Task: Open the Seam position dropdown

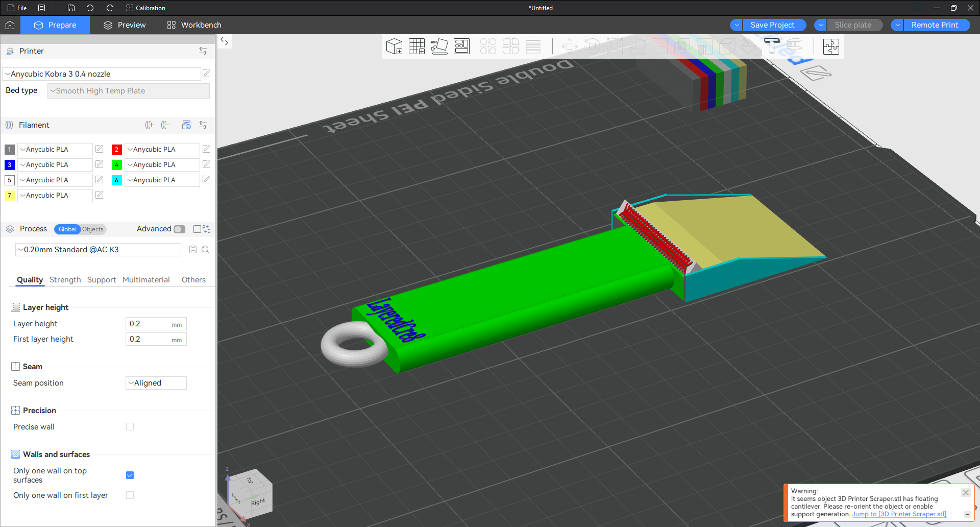Action: click(x=156, y=383)
